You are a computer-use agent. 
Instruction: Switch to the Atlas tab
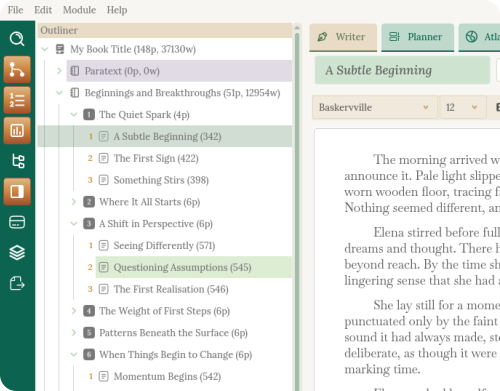click(x=480, y=37)
